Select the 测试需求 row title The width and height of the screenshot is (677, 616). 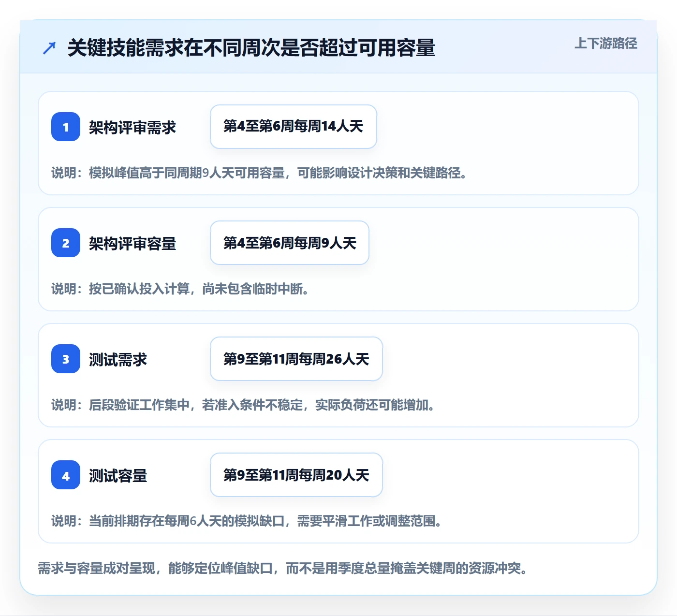(118, 360)
